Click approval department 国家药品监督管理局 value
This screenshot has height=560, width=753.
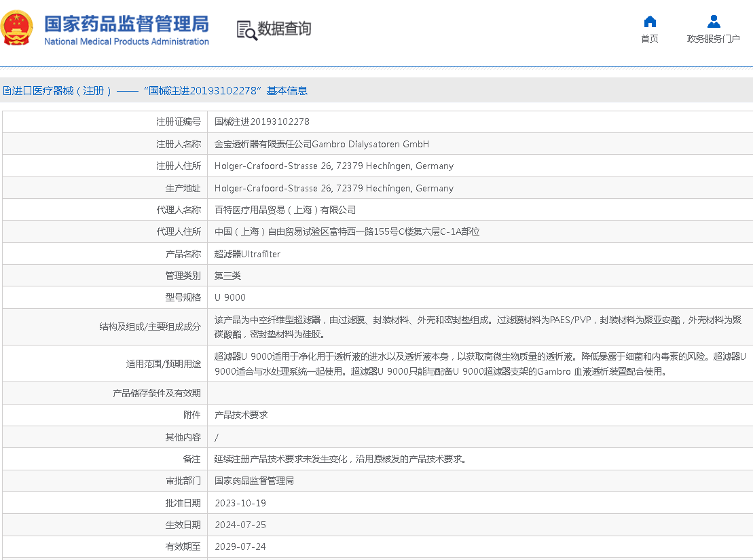254,481
